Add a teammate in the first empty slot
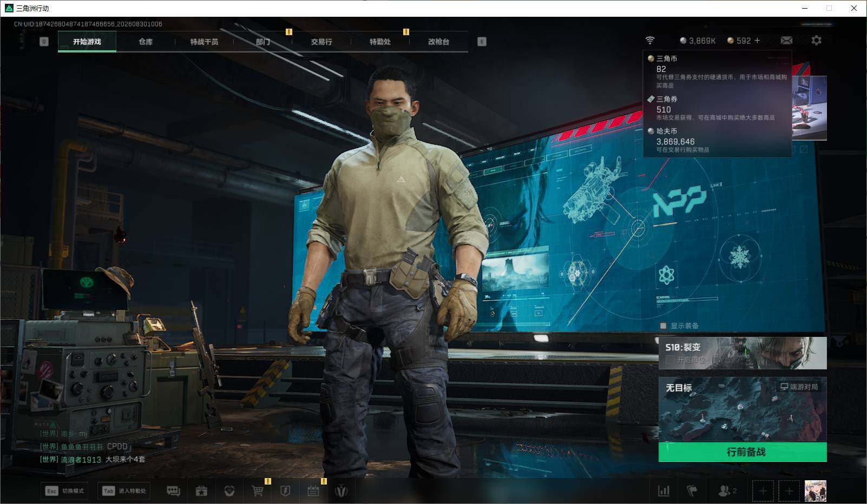The height and width of the screenshot is (504, 867). click(x=763, y=491)
